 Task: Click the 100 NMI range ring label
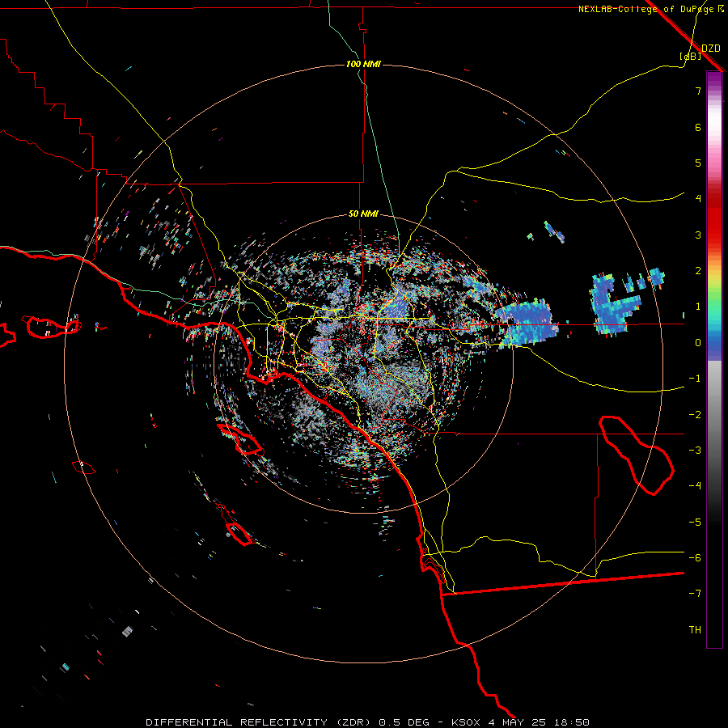363,64
